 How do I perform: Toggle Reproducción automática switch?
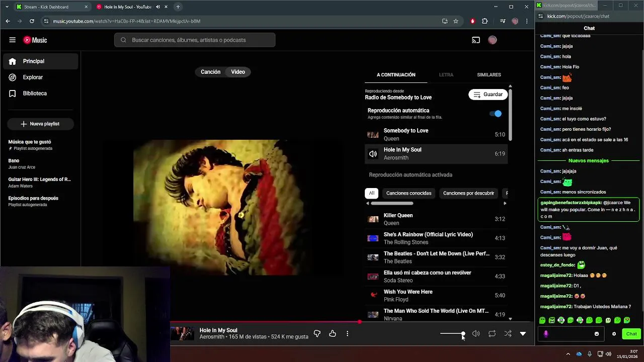[496, 114]
